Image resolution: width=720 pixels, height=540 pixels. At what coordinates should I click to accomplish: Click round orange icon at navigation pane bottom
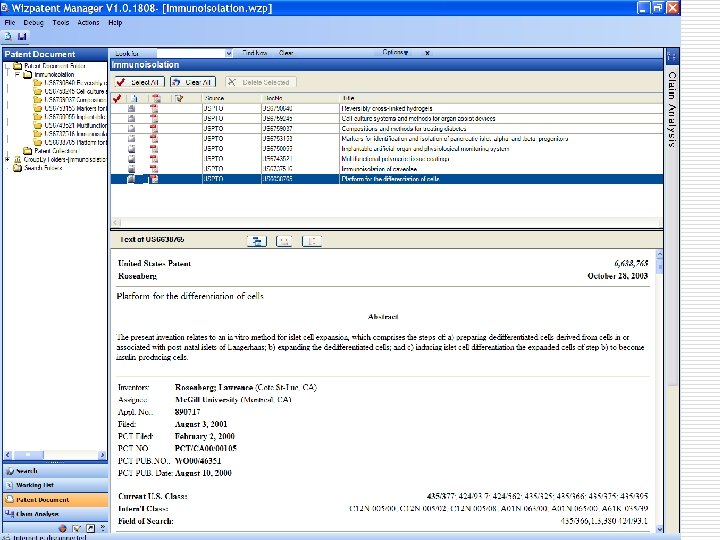(x=63, y=528)
